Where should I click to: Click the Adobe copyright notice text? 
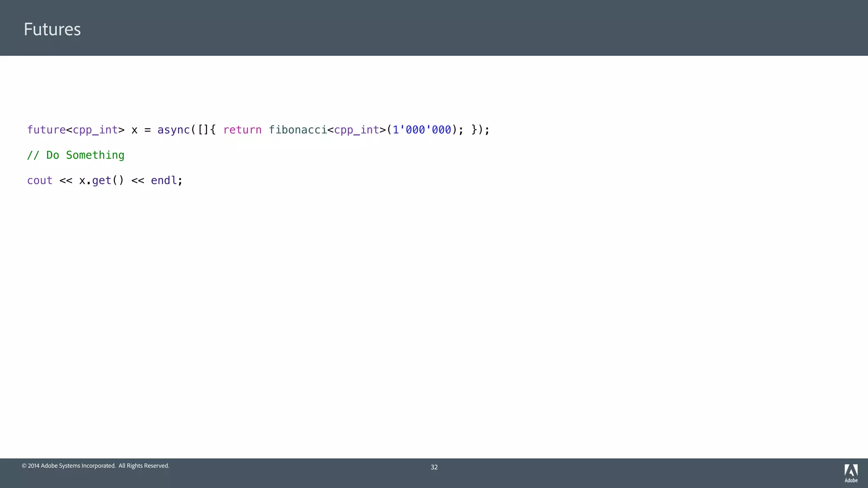[95, 466]
